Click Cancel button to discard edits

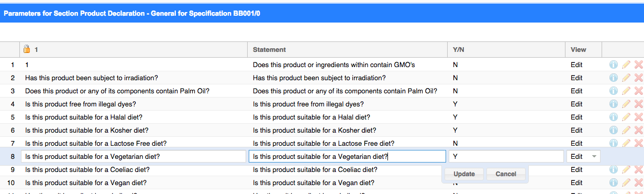click(506, 174)
